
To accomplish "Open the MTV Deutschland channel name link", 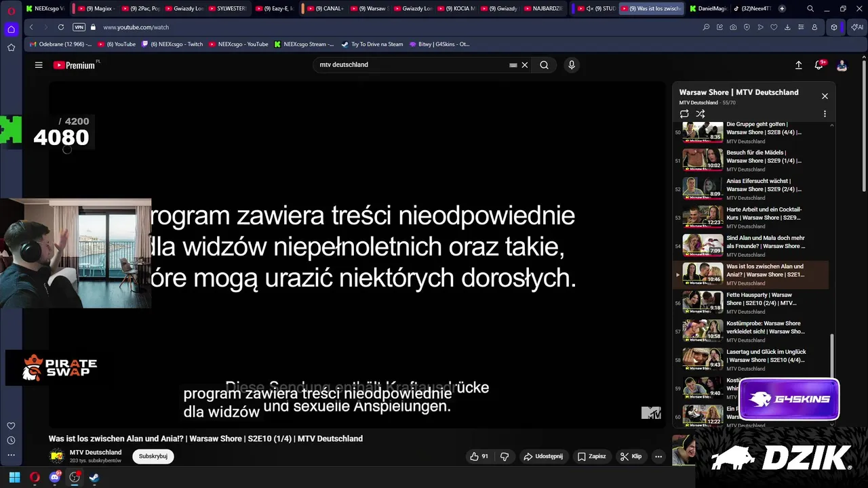I will point(96,452).
